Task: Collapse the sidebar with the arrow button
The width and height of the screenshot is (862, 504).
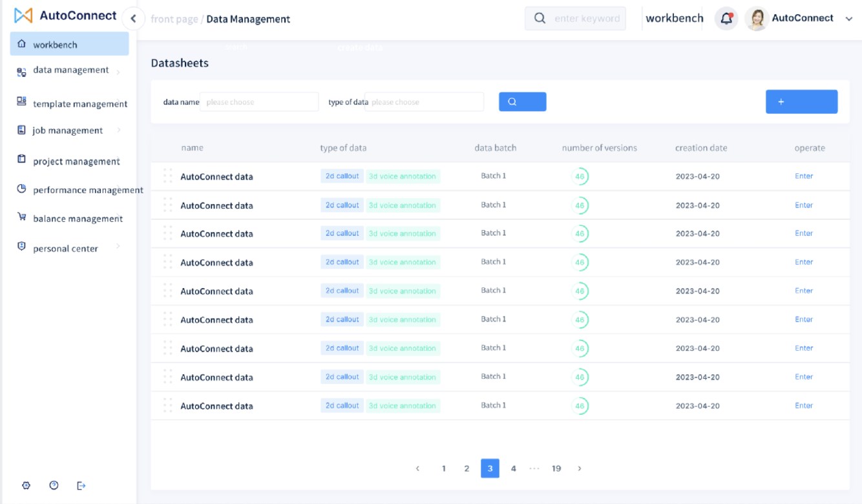Action: point(133,18)
